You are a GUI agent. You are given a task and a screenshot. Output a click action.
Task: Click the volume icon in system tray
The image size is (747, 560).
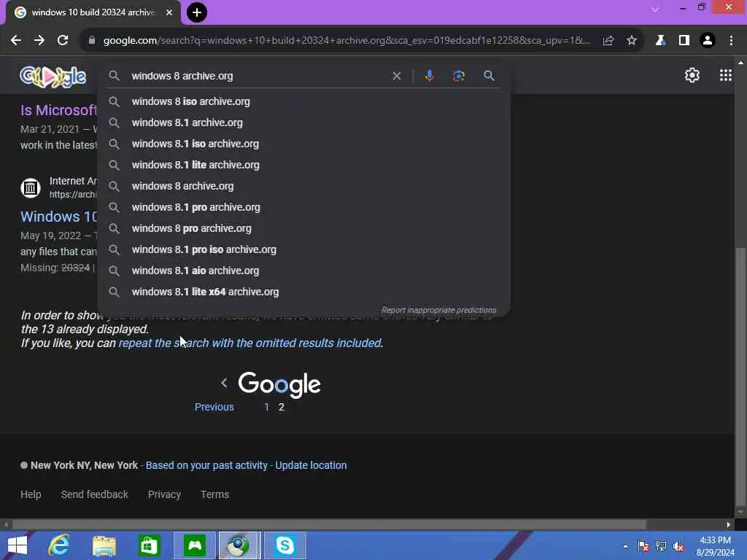click(x=678, y=547)
